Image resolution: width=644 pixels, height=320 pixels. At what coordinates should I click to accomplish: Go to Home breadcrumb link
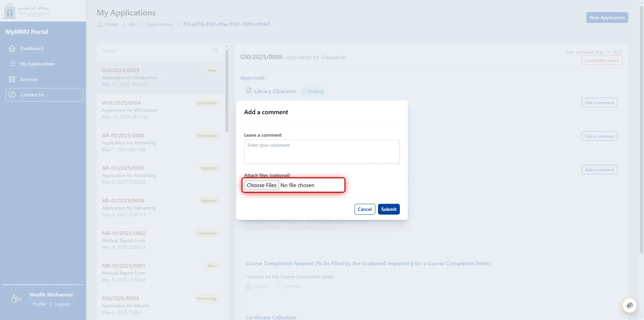pyautogui.click(x=111, y=24)
